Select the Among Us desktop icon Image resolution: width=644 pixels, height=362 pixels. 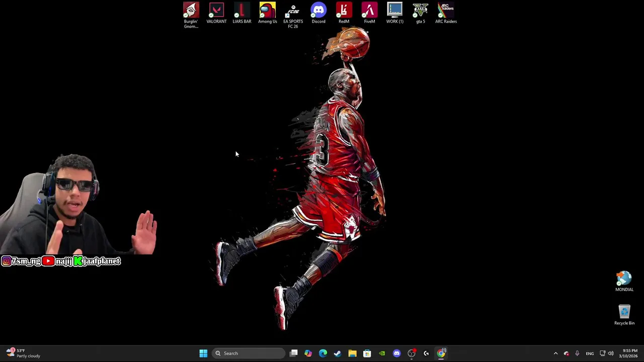click(268, 13)
